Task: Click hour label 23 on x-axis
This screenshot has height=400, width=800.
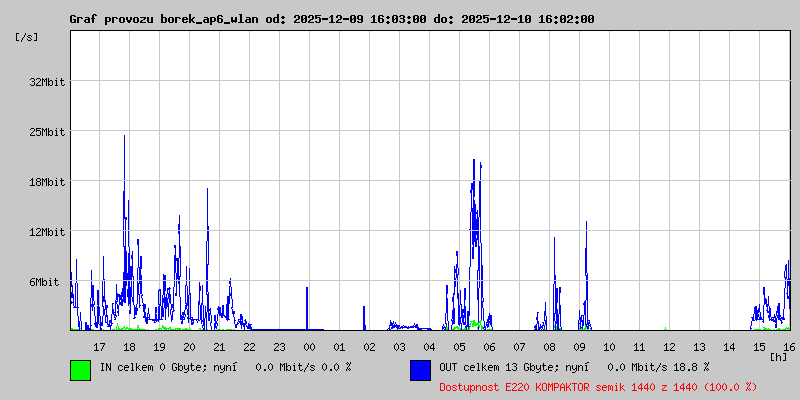Action: tap(280, 347)
